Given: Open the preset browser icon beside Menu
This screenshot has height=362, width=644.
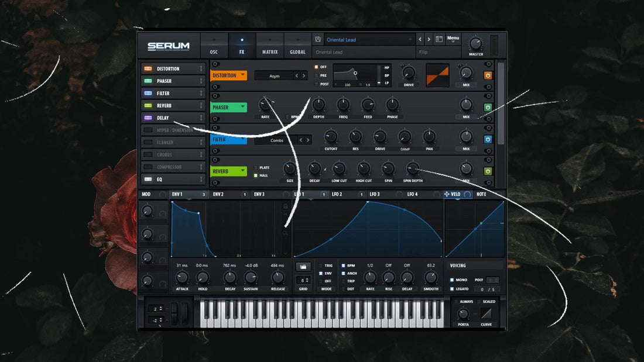Looking at the screenshot, I should (439, 40).
